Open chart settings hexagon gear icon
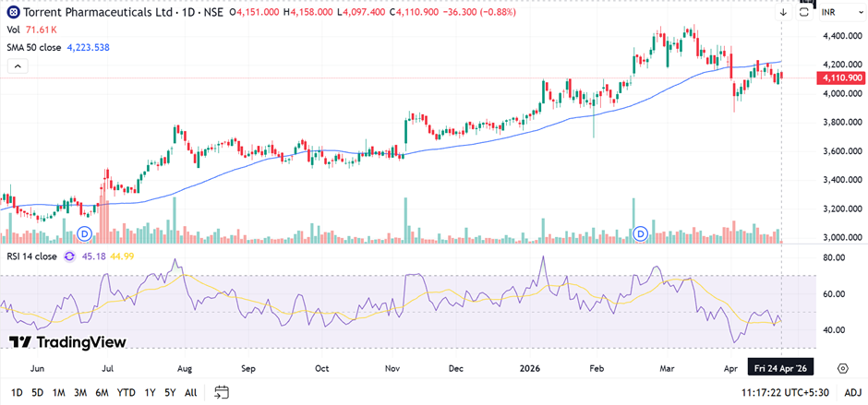 click(x=842, y=367)
